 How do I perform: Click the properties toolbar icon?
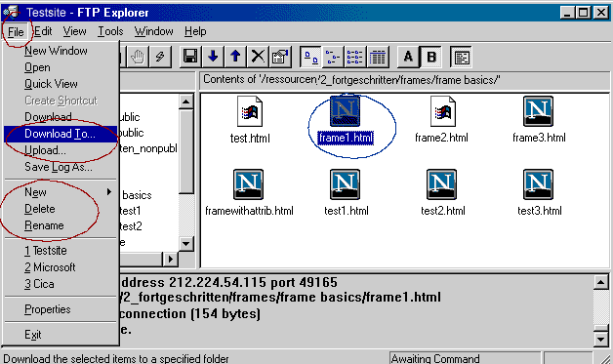coord(280,57)
